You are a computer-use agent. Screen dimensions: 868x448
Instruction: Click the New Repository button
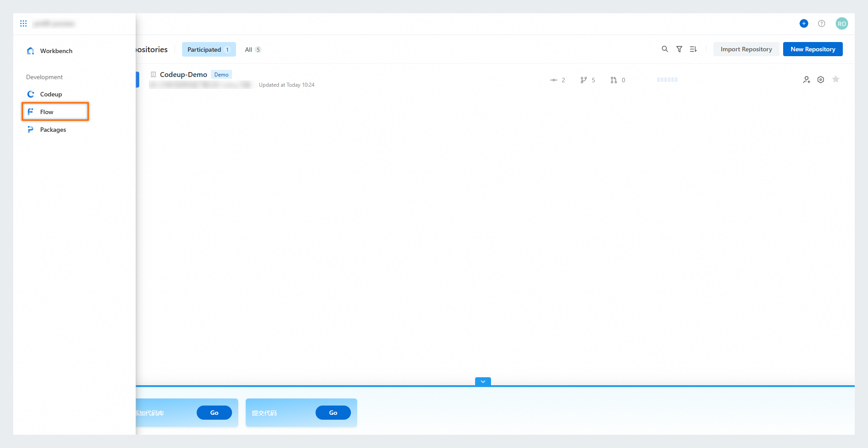click(813, 49)
